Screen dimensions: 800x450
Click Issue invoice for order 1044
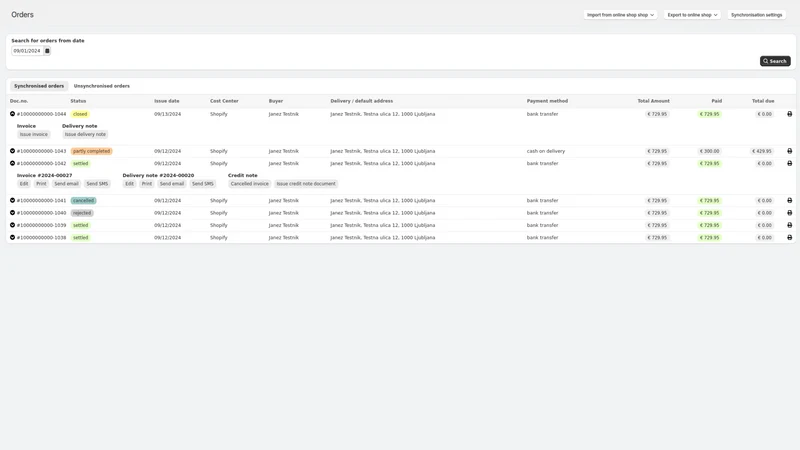click(34, 134)
